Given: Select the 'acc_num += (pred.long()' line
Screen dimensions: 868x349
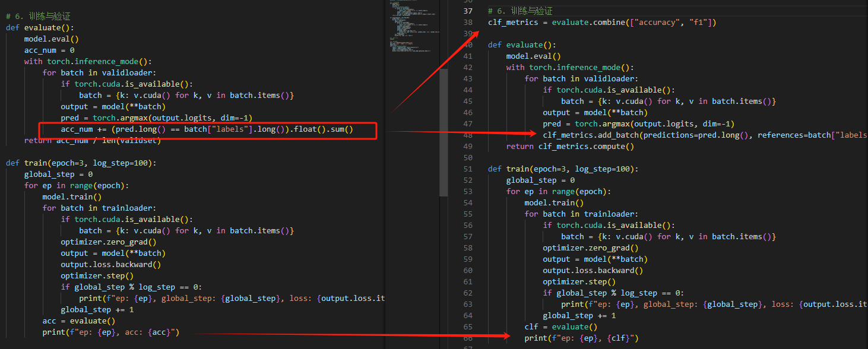Looking at the screenshot, I should point(207,129).
